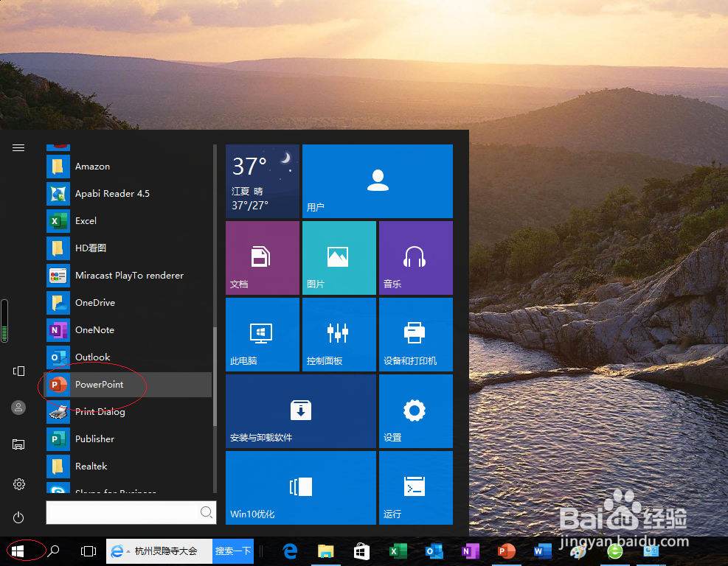The height and width of the screenshot is (566, 728).
Task: Click the tablet mode icon in Start sidebar
Action: point(18,371)
